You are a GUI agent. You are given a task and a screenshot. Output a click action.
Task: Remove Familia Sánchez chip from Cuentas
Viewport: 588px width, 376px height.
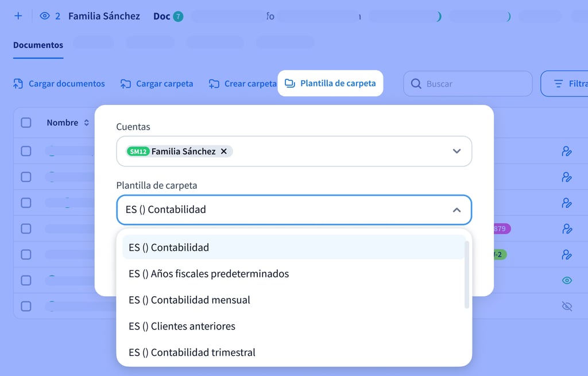(224, 152)
